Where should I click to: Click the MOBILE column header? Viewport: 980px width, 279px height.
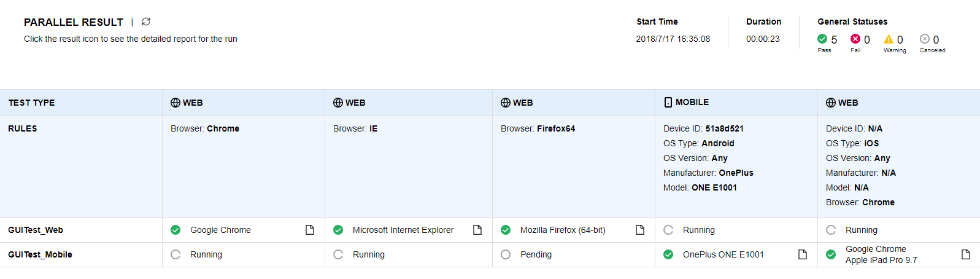tap(692, 102)
